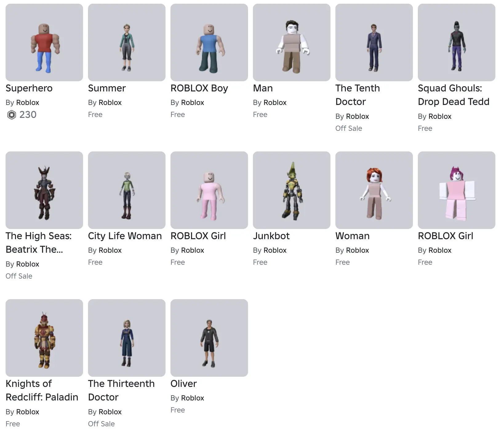Open Roblox creator link under Man
This screenshot has width=504, height=442.
275,102
